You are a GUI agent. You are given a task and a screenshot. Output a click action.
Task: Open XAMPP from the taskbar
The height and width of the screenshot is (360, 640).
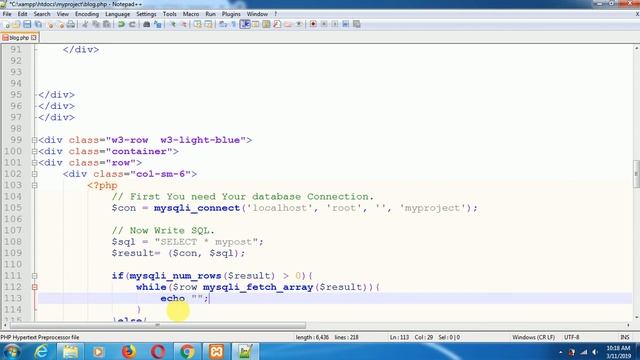click(216, 351)
